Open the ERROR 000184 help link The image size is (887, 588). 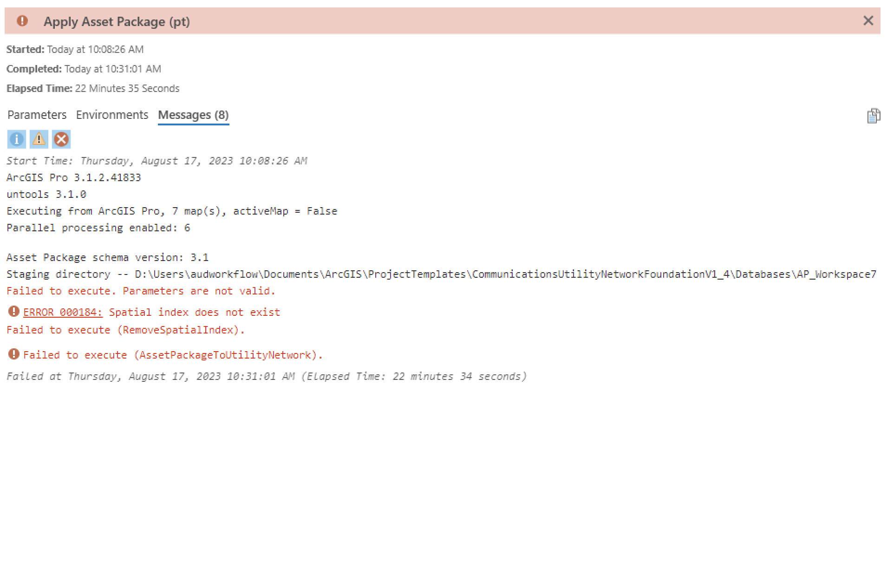(63, 312)
